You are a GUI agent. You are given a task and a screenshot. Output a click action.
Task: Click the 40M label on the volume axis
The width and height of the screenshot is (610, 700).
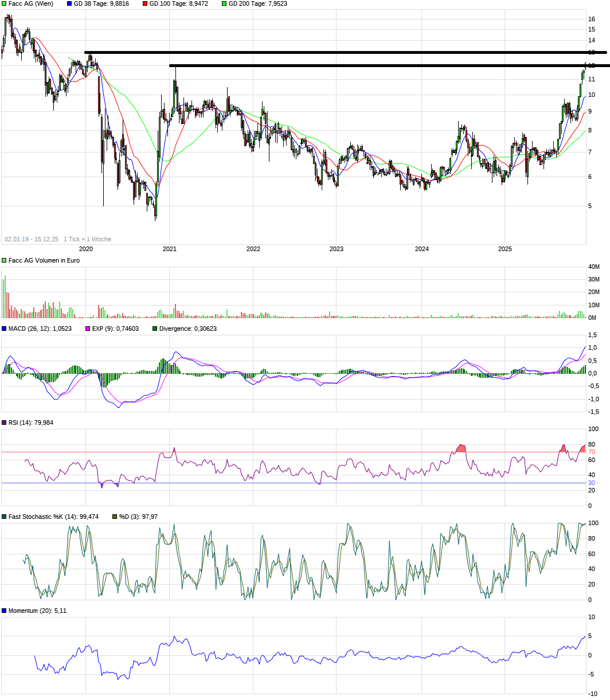[x=593, y=267]
